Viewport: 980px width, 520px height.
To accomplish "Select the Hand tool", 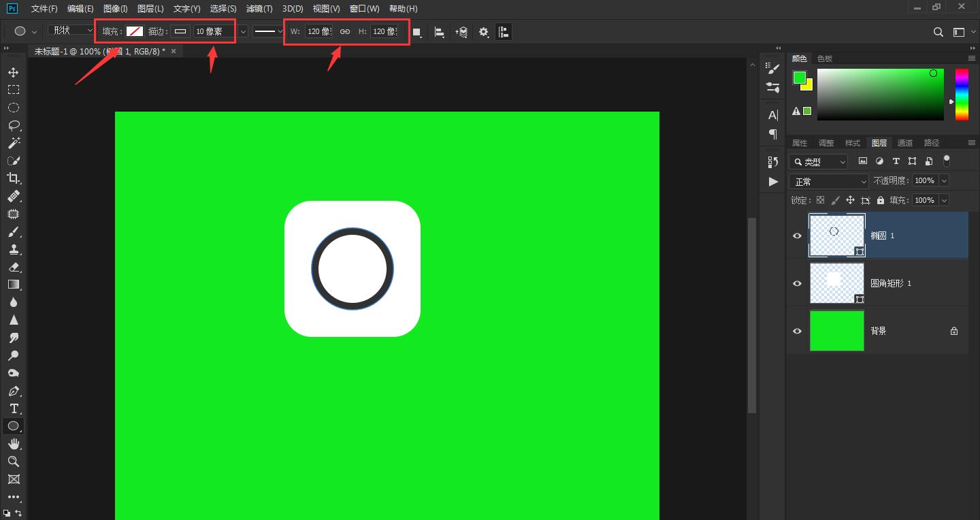I will coord(13,444).
